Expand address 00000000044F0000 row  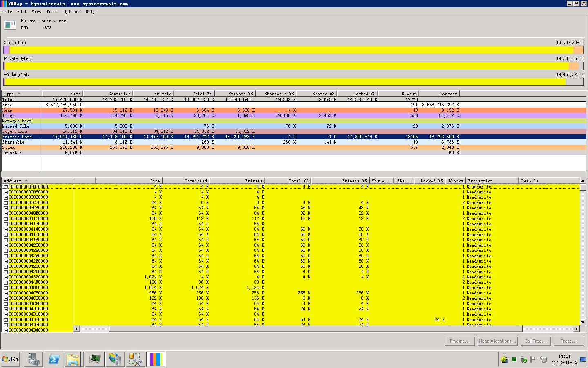tap(6, 283)
